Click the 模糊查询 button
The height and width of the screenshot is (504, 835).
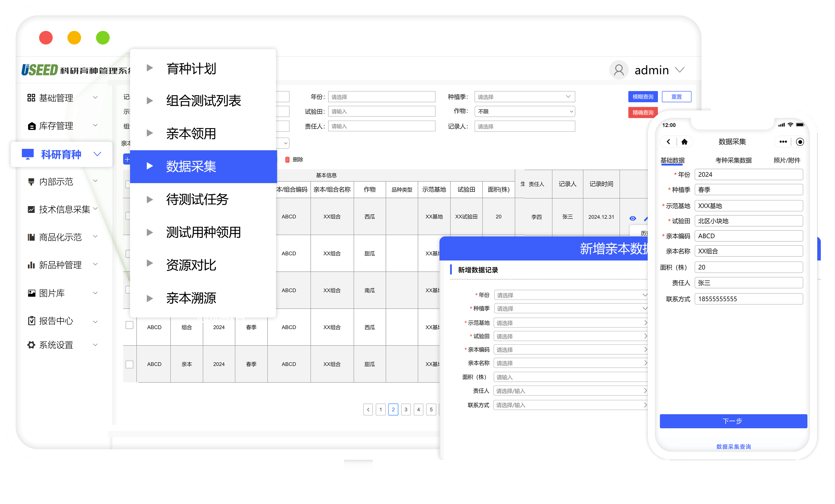(x=642, y=97)
